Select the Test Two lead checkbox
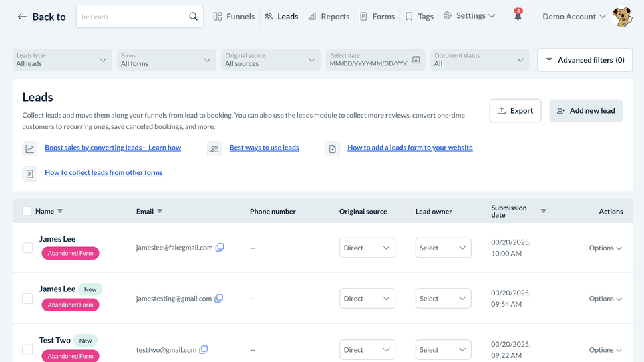 pyautogui.click(x=27, y=349)
